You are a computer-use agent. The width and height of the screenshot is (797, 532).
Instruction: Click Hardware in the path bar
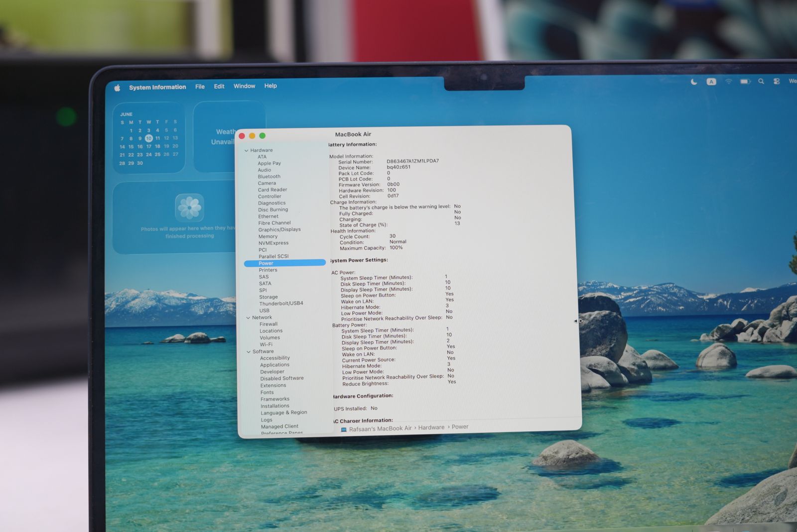tap(431, 427)
